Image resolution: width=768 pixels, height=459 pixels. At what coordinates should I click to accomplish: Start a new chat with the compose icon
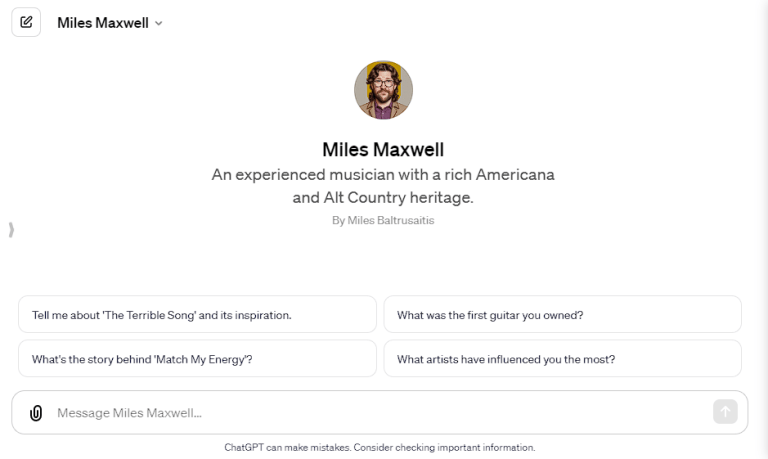coord(26,22)
